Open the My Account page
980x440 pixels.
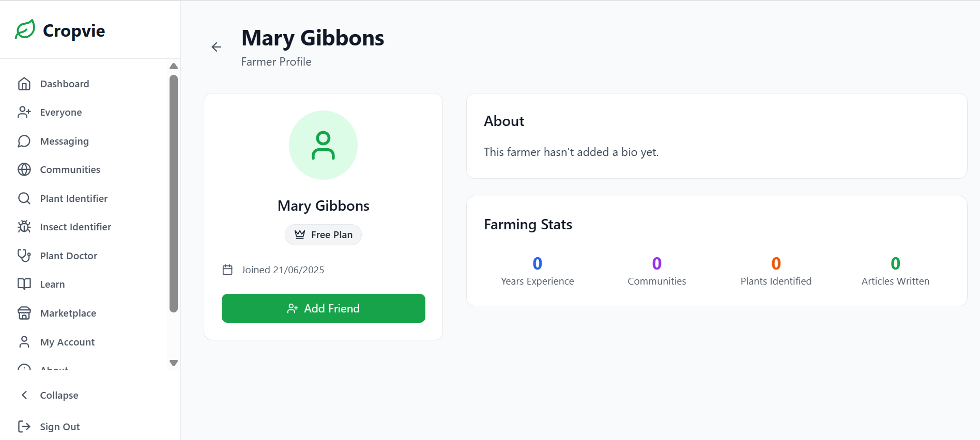click(x=67, y=342)
